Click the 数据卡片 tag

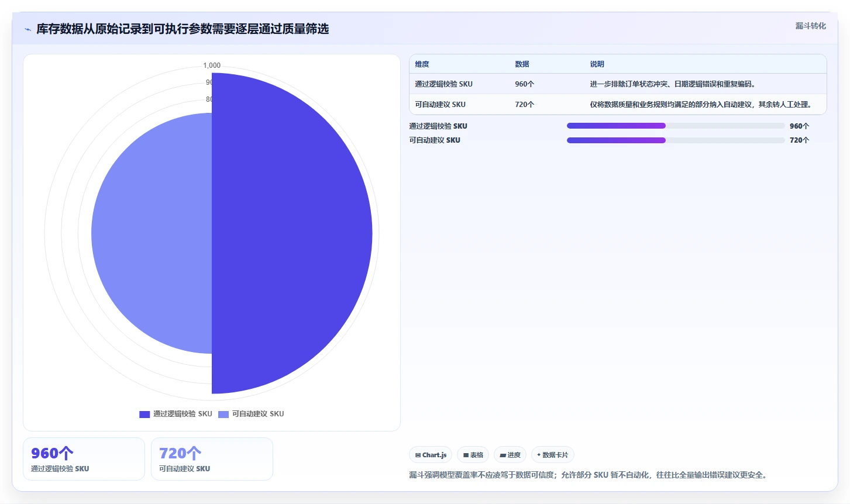[552, 455]
